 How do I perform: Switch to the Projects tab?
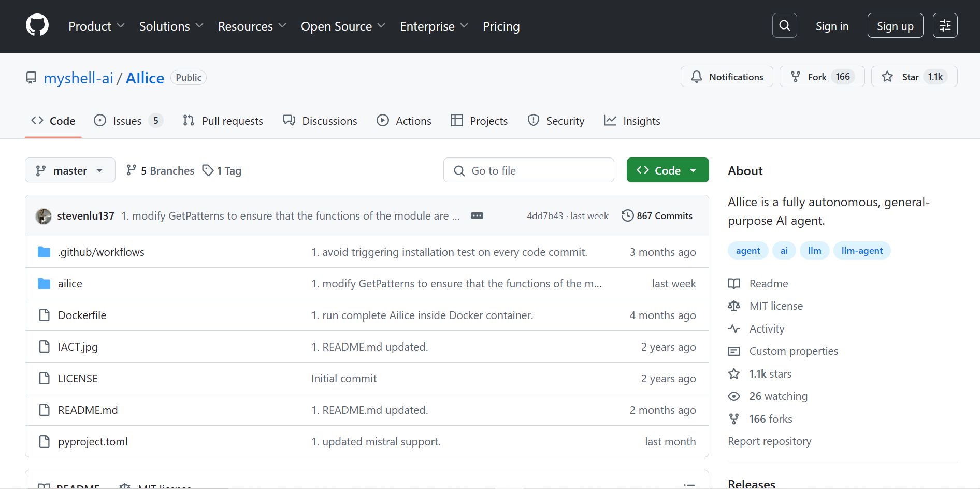coord(479,121)
